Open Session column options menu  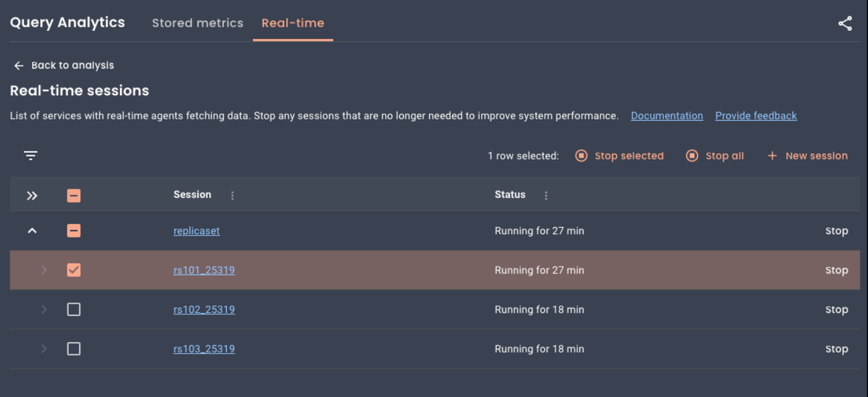pos(232,195)
